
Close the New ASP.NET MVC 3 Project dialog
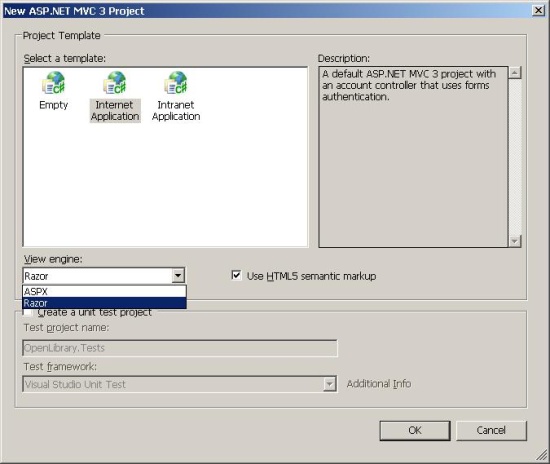[538, 11]
